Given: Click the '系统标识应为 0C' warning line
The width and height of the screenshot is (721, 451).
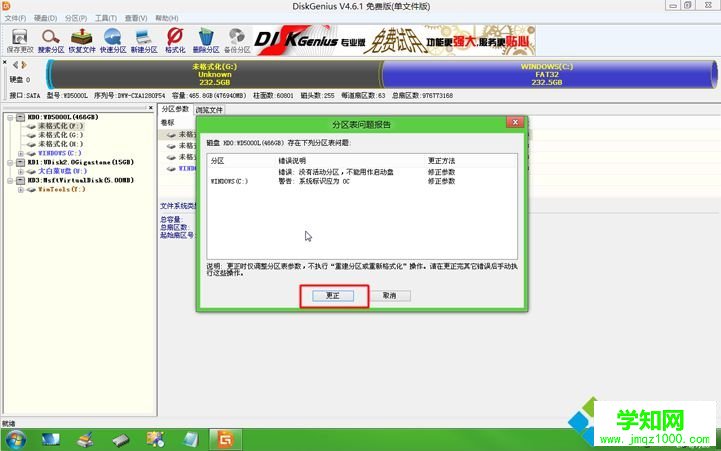Looking at the screenshot, I should pos(314,181).
